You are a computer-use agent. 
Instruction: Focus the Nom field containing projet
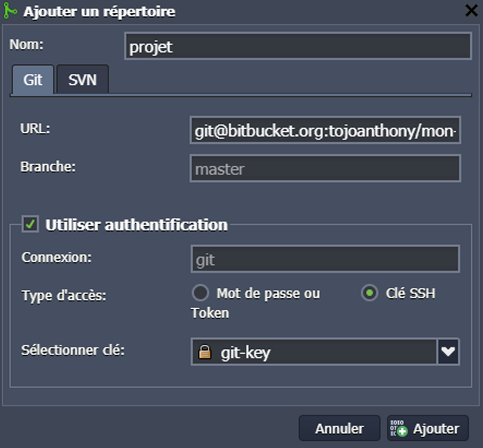tap(297, 46)
